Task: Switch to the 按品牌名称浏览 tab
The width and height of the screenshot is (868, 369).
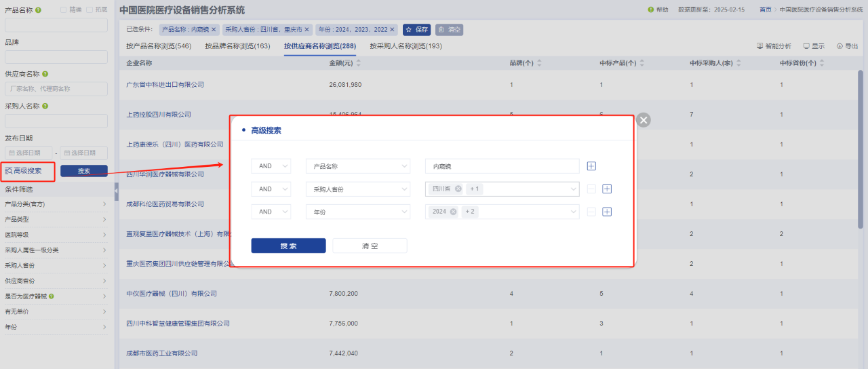Action: point(237,46)
